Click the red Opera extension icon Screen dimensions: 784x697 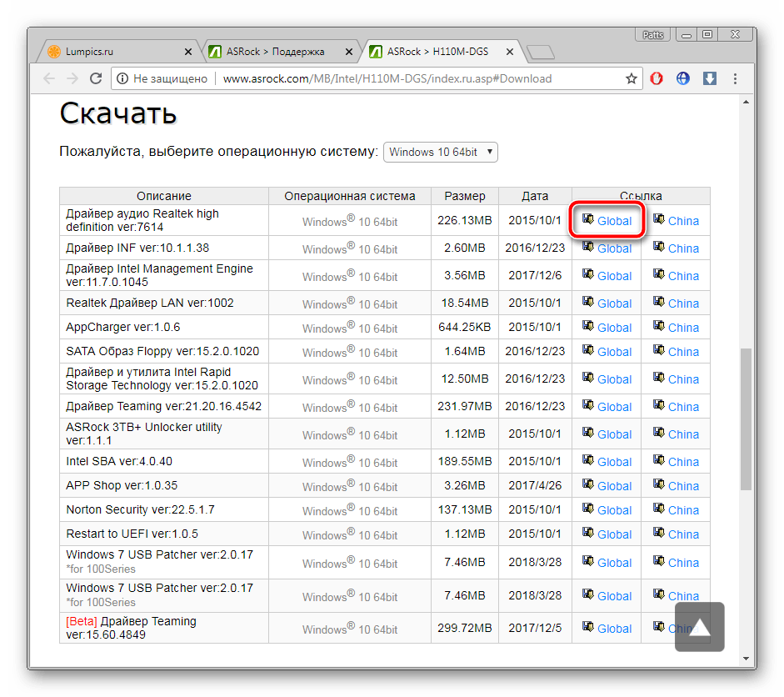pyautogui.click(x=657, y=79)
